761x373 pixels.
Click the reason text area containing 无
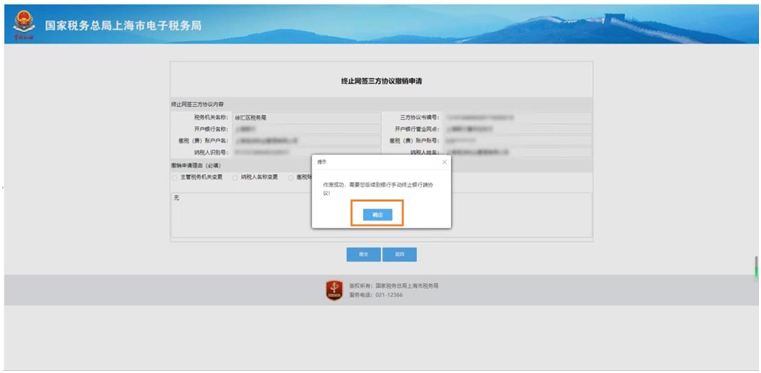click(381, 215)
